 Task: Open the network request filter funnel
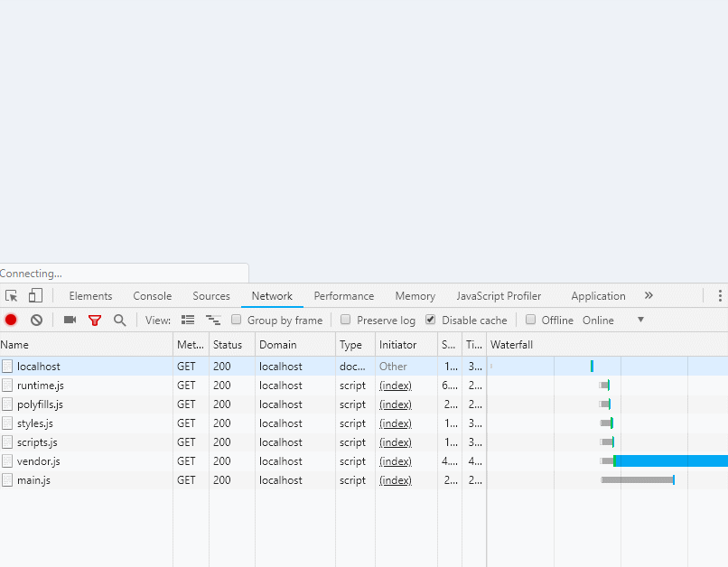(x=95, y=320)
